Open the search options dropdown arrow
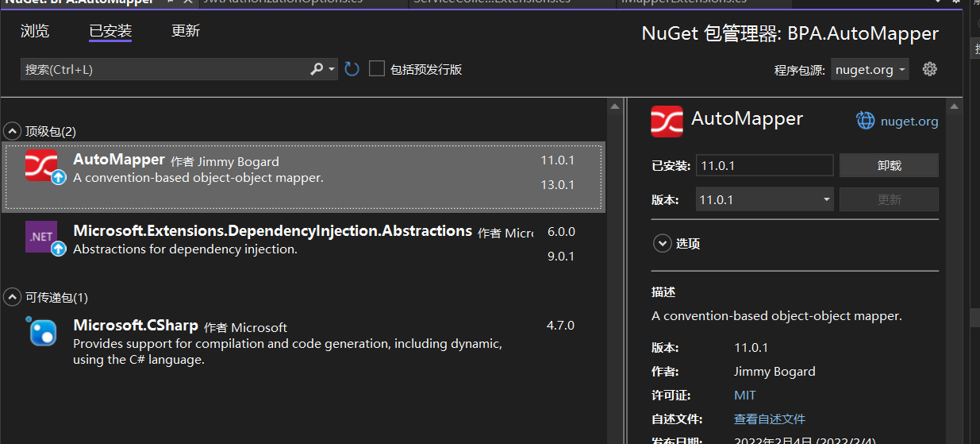980x444 pixels. [x=332, y=69]
